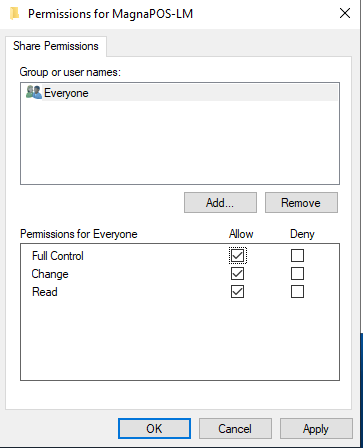Remove the selected group with Remove button
Viewport: 363px width, 448px height.
301,202
